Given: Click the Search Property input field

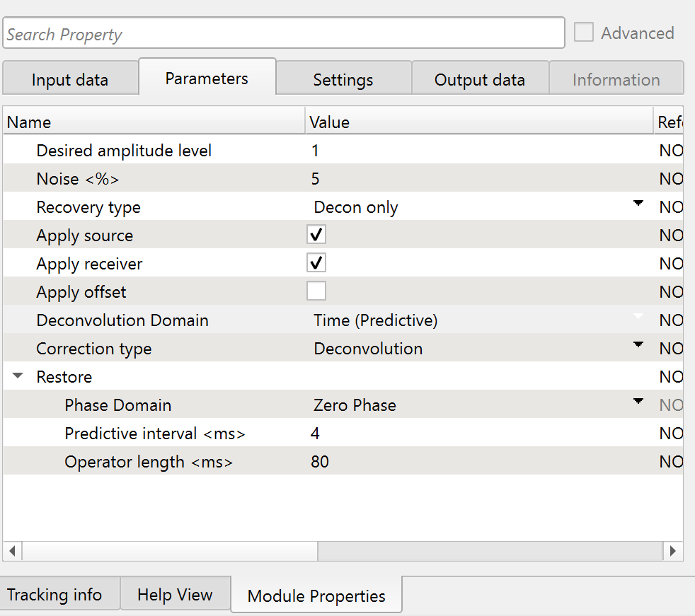Looking at the screenshot, I should (x=283, y=34).
